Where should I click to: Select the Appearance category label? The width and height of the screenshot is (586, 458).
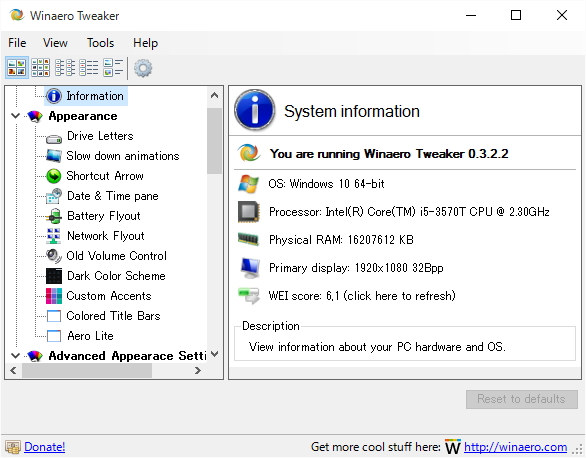83,116
